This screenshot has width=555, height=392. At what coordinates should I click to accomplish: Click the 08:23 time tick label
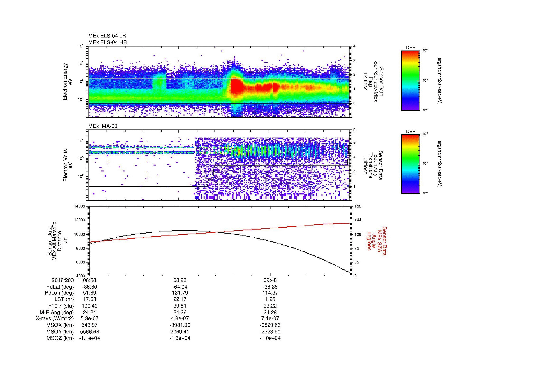(180, 280)
